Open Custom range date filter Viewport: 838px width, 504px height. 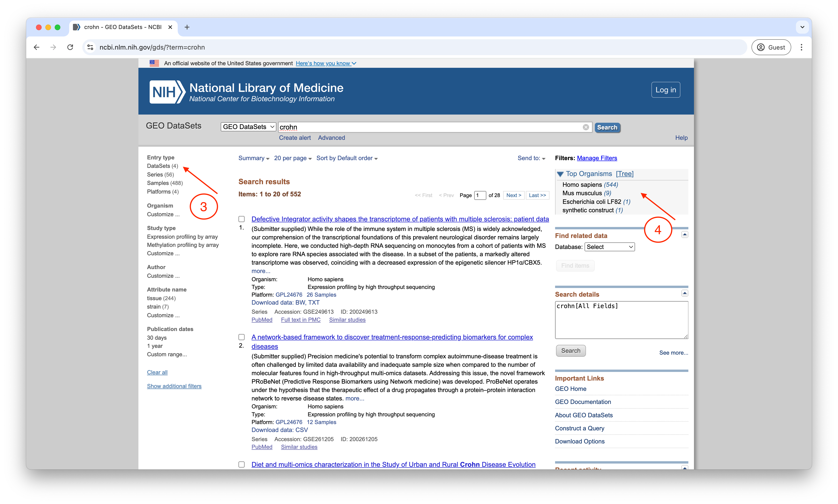coord(167,354)
